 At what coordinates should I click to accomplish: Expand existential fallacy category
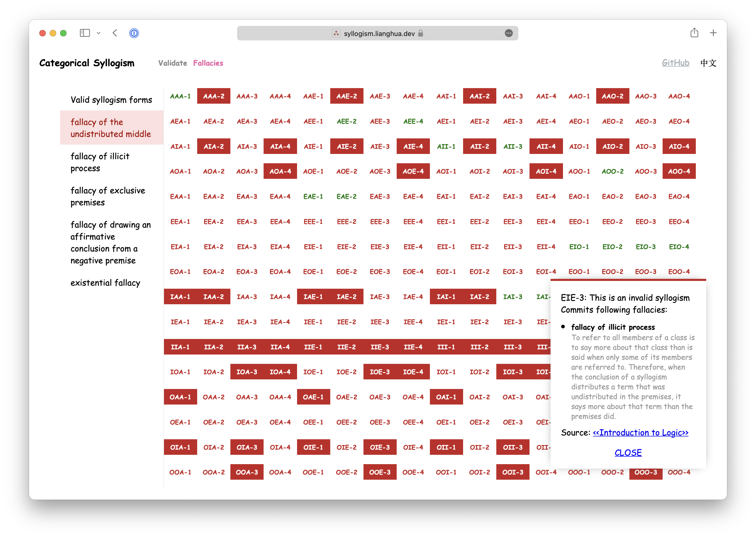(105, 282)
